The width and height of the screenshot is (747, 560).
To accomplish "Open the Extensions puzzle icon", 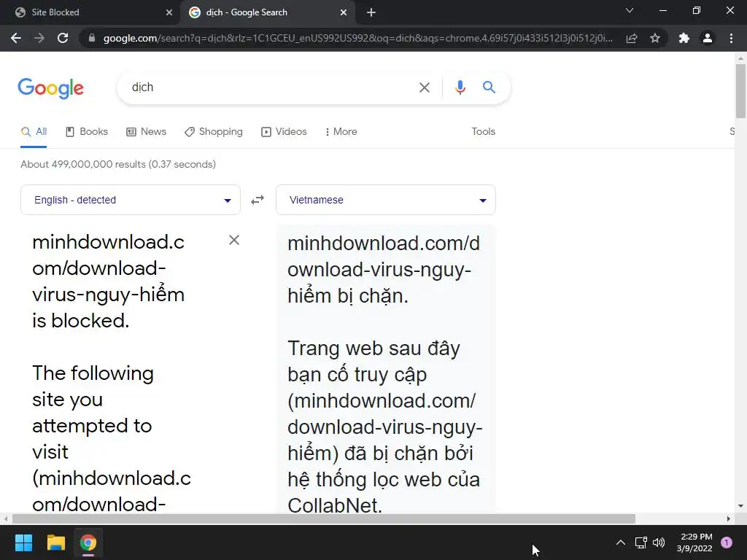I will 684,38.
